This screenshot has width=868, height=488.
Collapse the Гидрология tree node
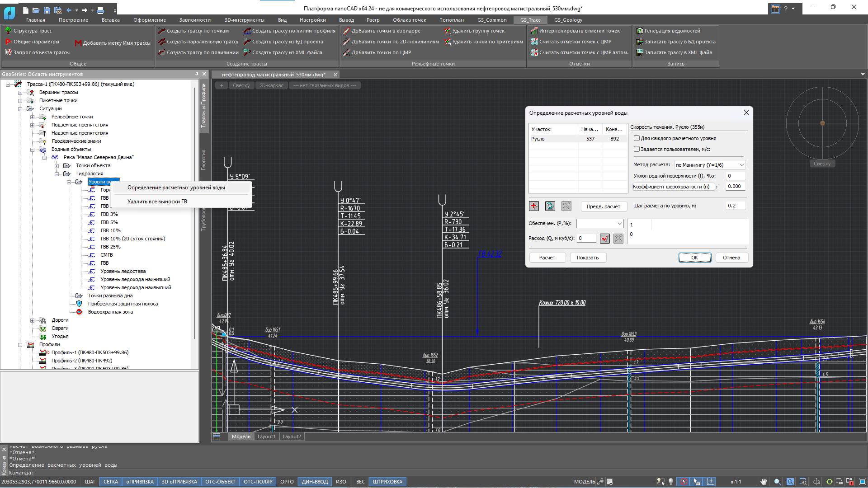tap(57, 174)
